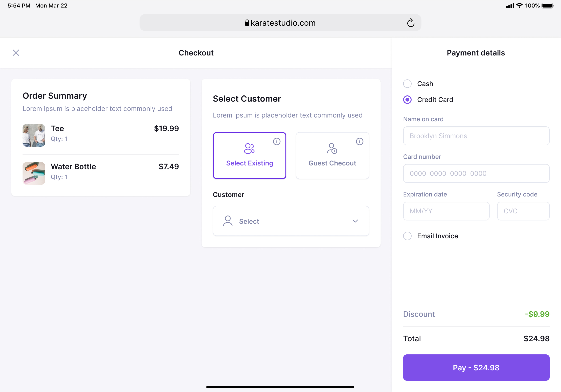Viewport: 561px width, 392px height.
Task: Click the $19.99 Tee price
Action: pyautogui.click(x=166, y=128)
